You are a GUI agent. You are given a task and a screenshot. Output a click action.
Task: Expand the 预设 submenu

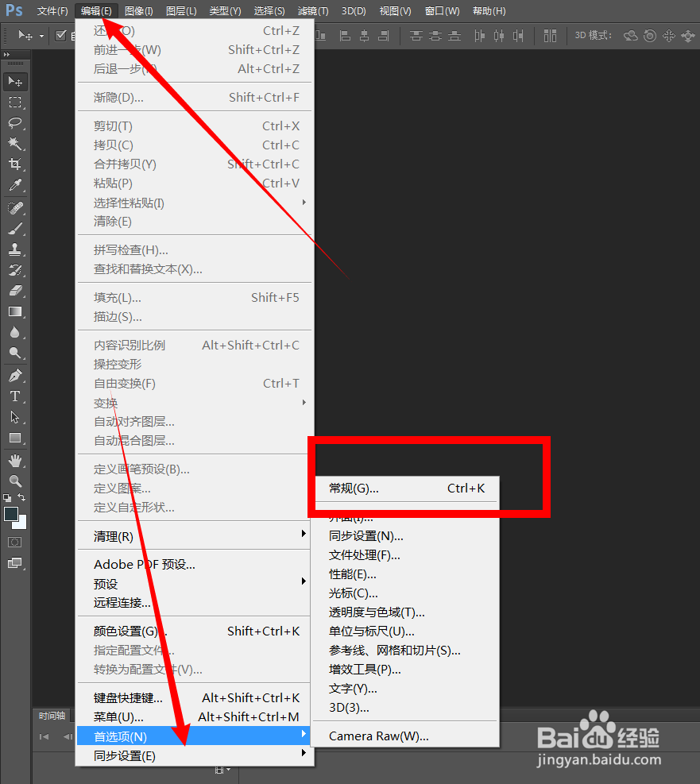click(304, 581)
